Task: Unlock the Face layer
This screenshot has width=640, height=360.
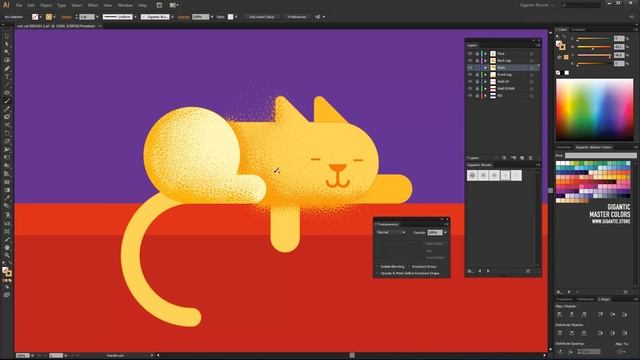Action: [x=477, y=53]
